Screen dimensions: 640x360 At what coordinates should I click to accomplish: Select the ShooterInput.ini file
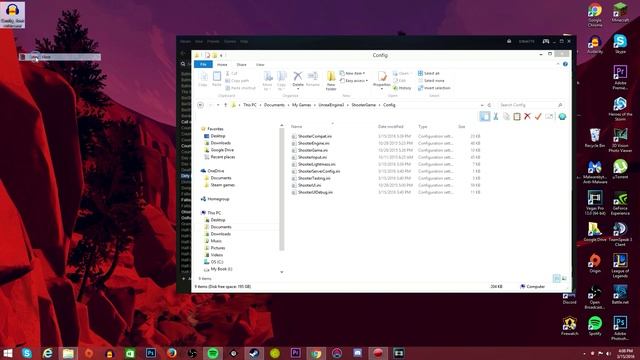[x=312, y=157]
